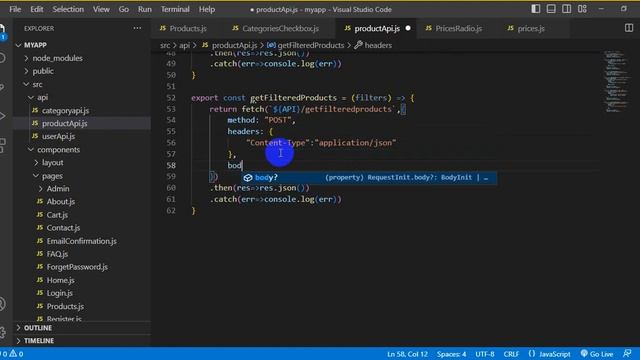The image size is (640, 360).
Task: Split the editor to the right
Action: (x=629, y=28)
